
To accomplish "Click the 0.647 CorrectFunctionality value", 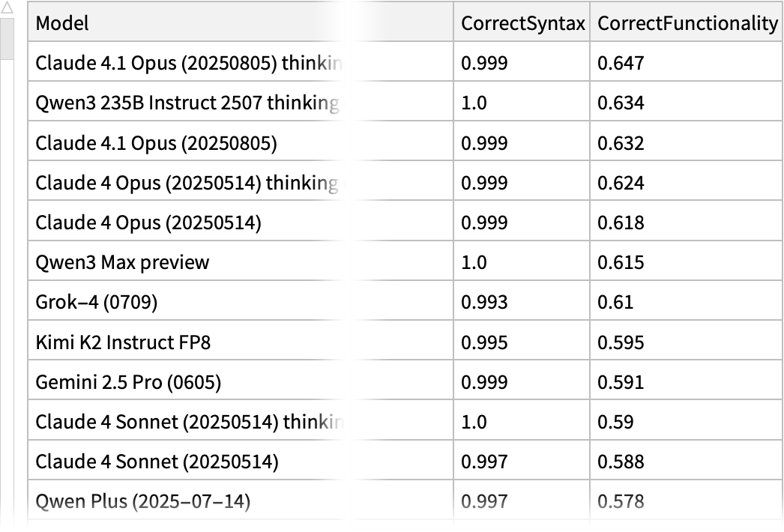I will (x=621, y=63).
